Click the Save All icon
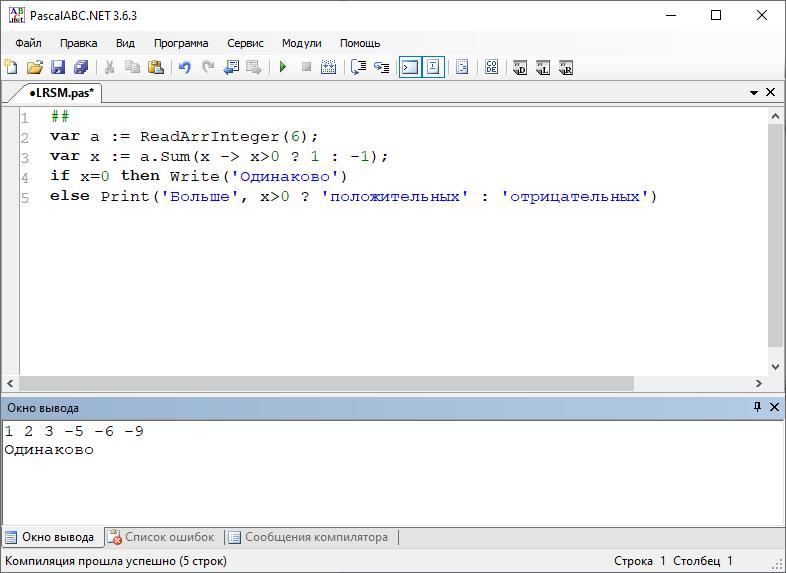 [x=81, y=67]
